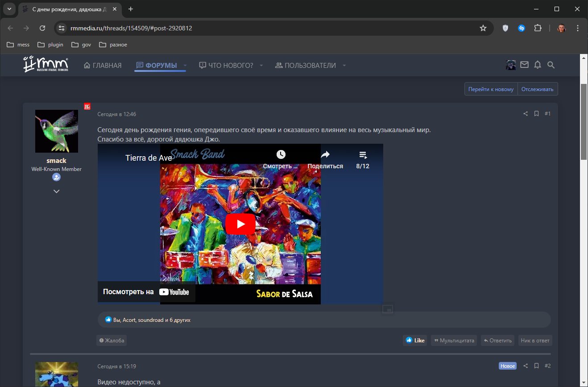The width and height of the screenshot is (588, 387).
Task: Click the page vertical scrollbar thumb
Action: tap(584, 121)
